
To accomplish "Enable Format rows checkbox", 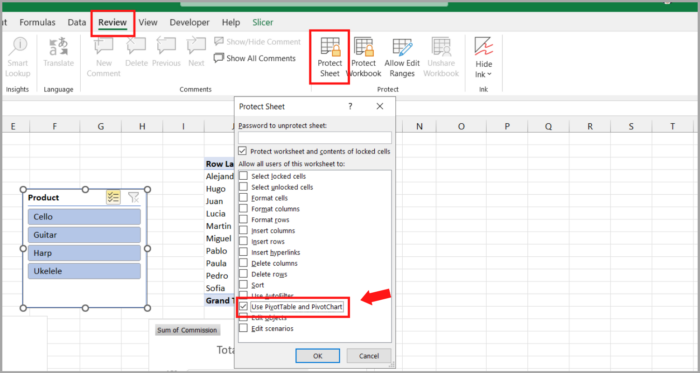I will click(x=243, y=220).
